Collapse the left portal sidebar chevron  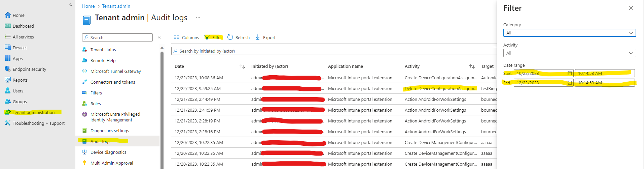tap(71, 5)
